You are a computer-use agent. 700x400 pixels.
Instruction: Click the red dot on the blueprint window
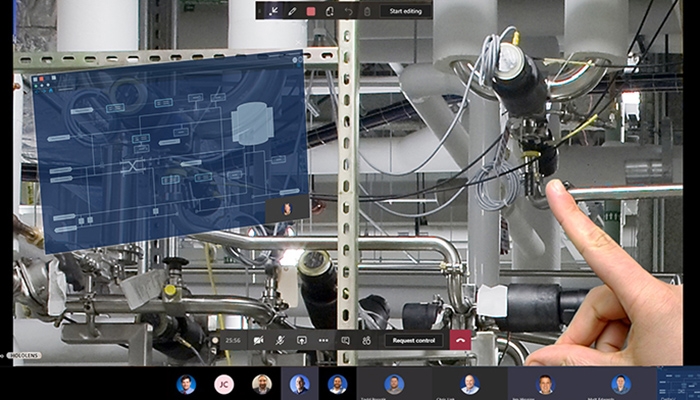42,79
